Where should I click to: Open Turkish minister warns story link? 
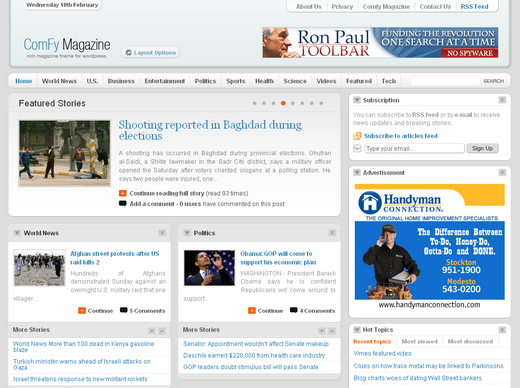(82, 364)
